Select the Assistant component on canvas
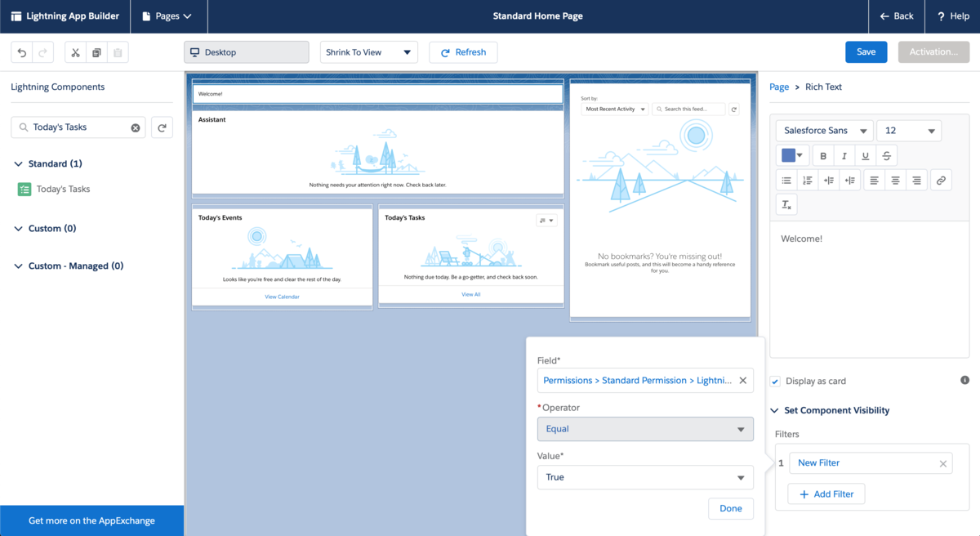Viewport: 980px width, 536px height. coord(377,152)
